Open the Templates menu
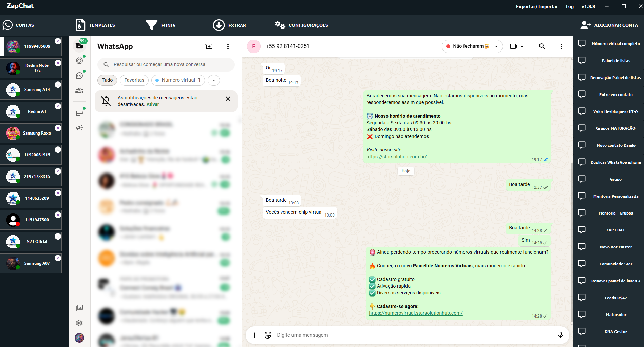Image resolution: width=644 pixels, height=347 pixels. 95,25
